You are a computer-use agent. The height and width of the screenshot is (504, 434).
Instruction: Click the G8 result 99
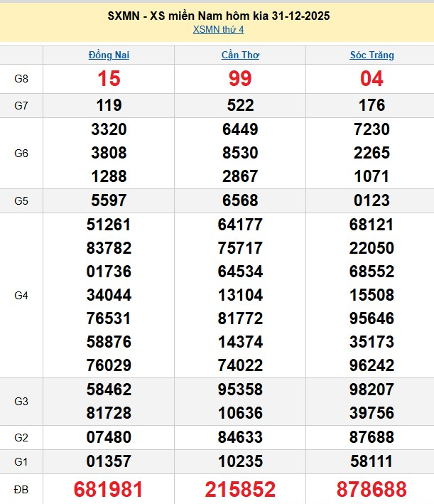[240, 79]
